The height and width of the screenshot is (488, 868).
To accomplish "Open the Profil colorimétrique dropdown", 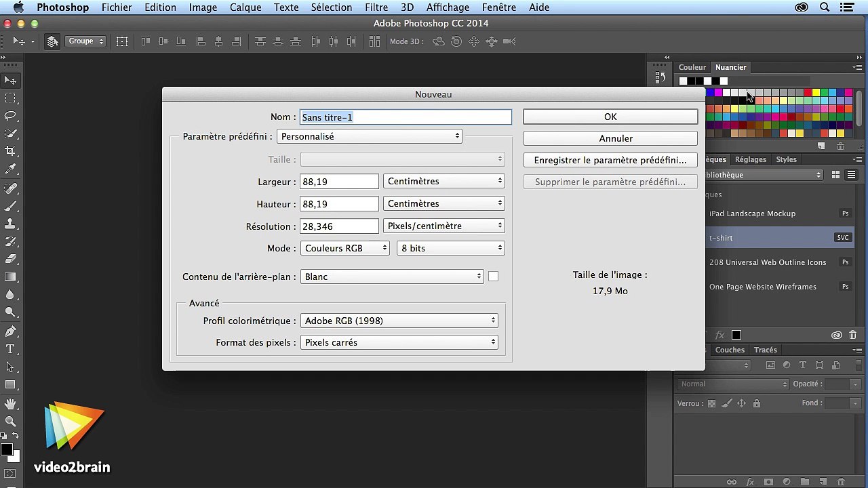I will (x=399, y=321).
